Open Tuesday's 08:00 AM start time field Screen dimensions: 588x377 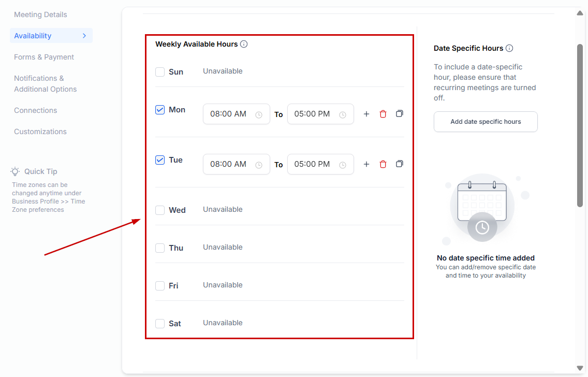click(236, 164)
